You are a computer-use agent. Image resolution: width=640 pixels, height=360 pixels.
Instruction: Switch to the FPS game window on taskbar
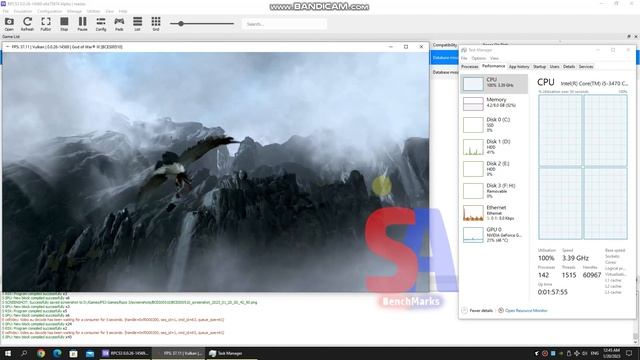tap(179, 353)
